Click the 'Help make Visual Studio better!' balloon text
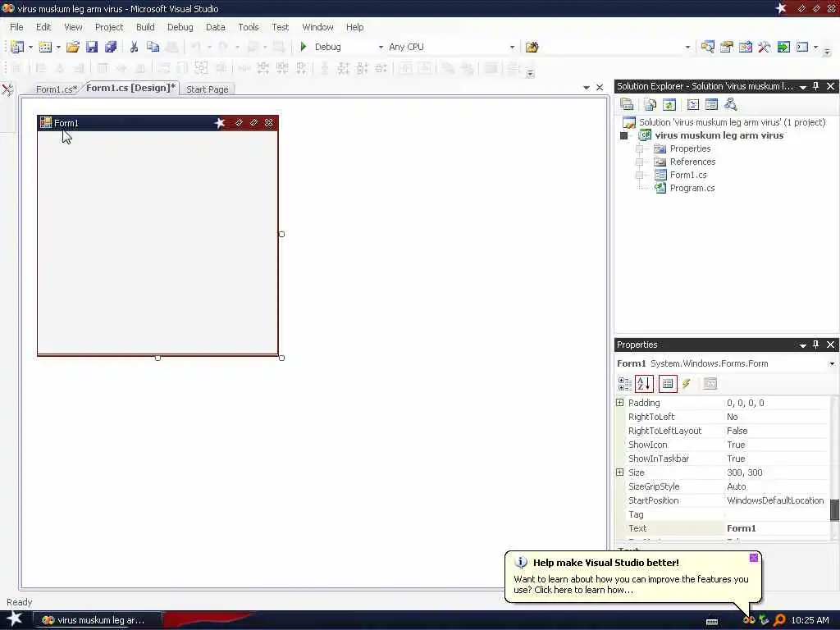The height and width of the screenshot is (630, 840). [x=606, y=563]
